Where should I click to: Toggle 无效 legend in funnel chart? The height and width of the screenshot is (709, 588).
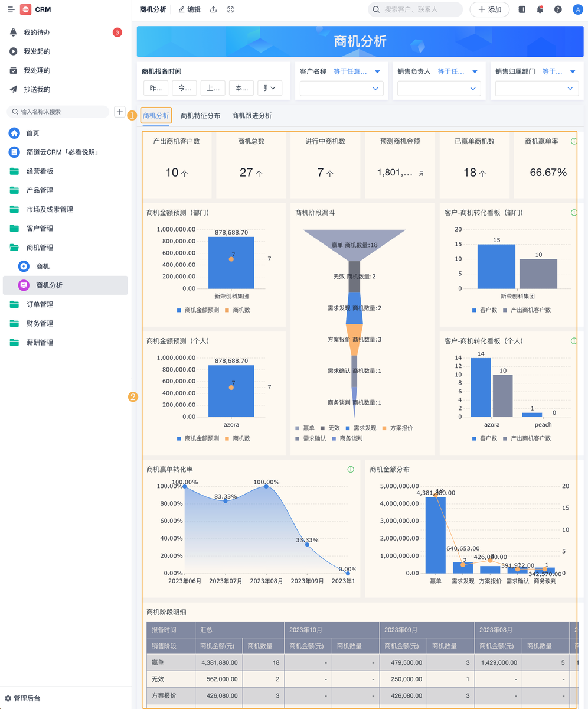coord(330,428)
